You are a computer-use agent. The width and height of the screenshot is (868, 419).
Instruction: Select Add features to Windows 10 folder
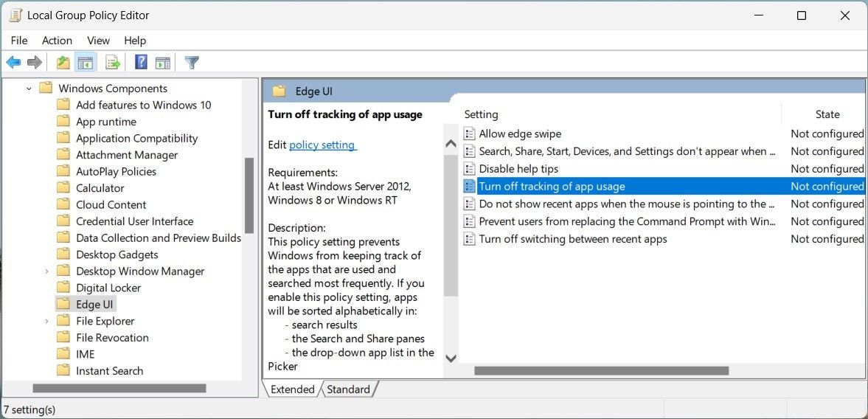click(x=143, y=105)
